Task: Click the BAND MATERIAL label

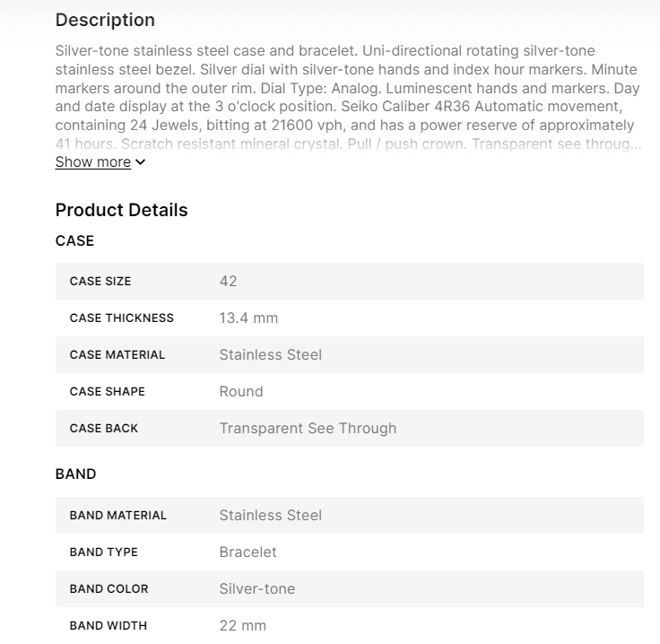Action: tap(118, 516)
